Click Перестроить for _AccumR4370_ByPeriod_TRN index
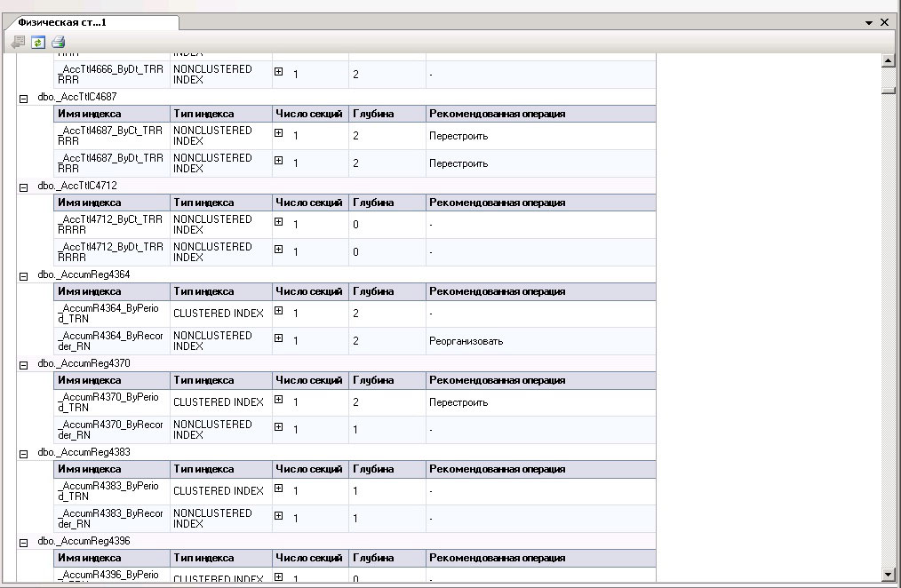This screenshot has width=901, height=588. (458, 402)
